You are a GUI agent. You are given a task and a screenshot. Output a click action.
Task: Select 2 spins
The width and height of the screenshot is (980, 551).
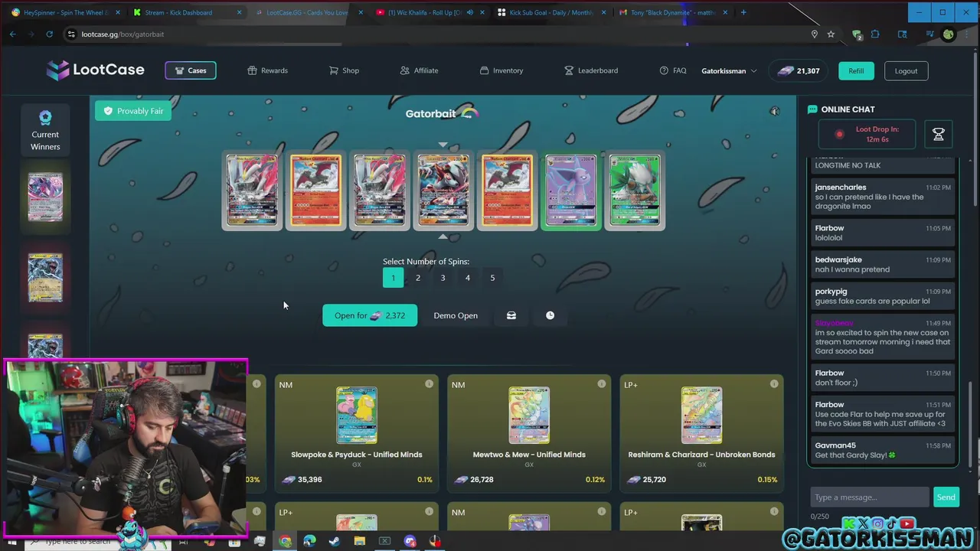coord(418,278)
